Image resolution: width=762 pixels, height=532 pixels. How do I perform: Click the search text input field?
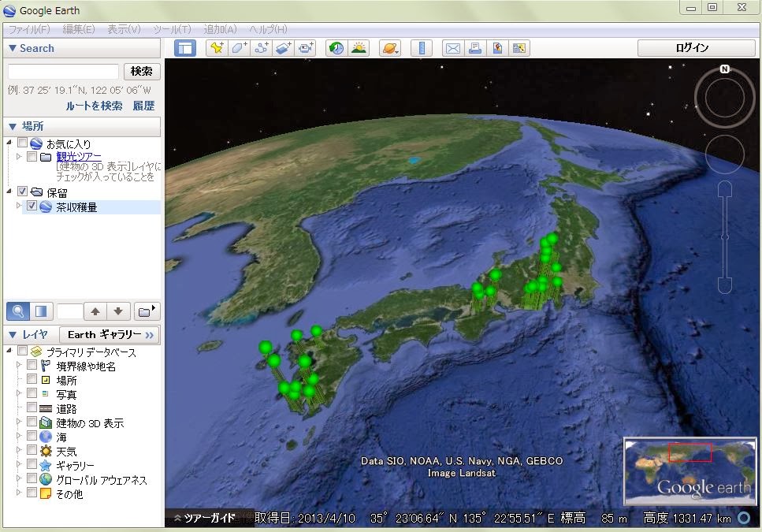[63, 72]
